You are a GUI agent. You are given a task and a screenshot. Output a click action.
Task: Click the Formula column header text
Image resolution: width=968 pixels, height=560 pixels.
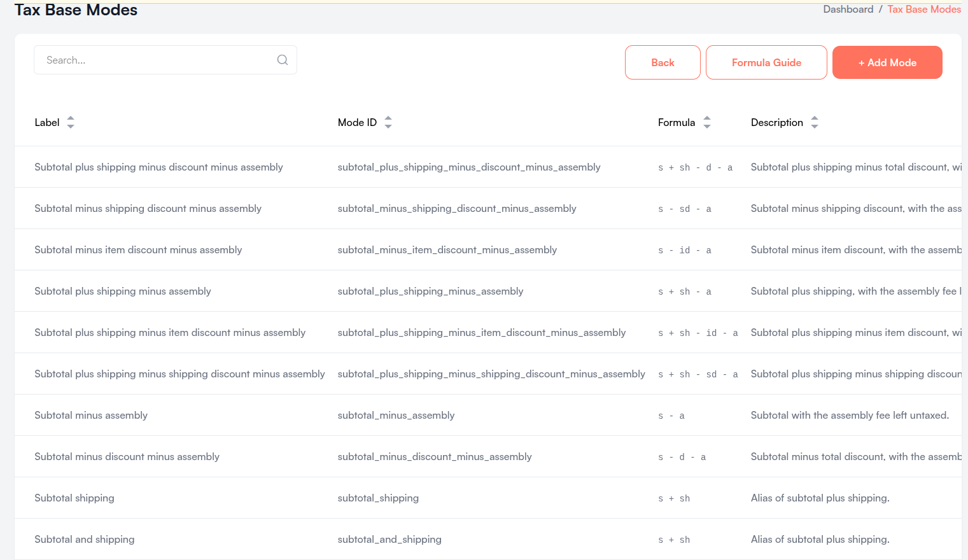click(x=677, y=122)
